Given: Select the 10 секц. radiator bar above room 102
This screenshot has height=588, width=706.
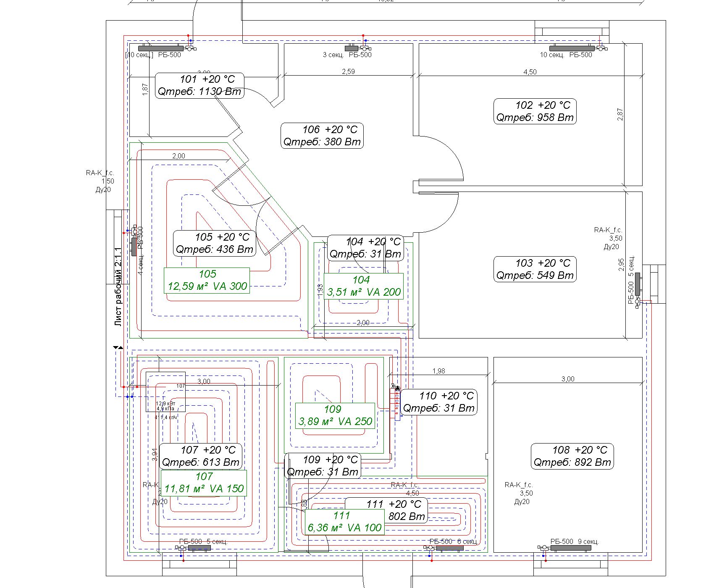Looking at the screenshot, I should coord(572,49).
